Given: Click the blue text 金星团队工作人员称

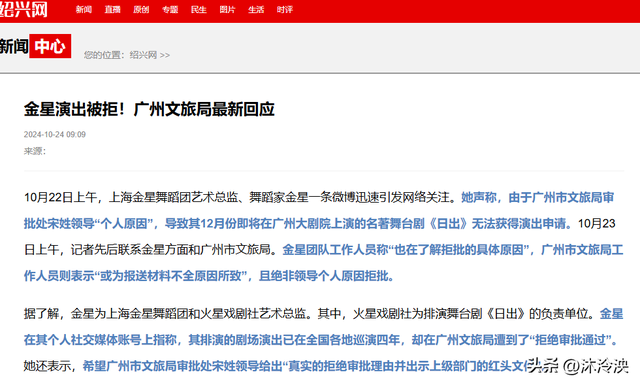Looking at the screenshot, I should coord(335,250).
